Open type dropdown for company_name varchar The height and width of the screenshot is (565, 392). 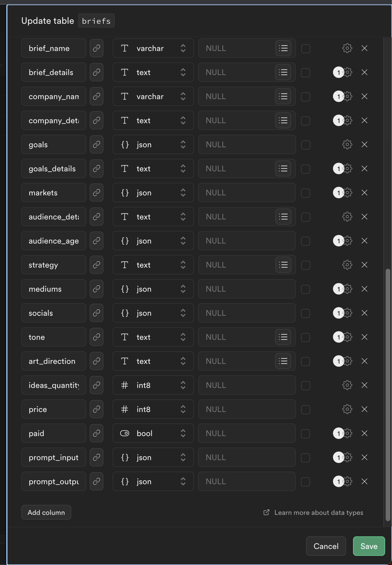[x=153, y=96]
